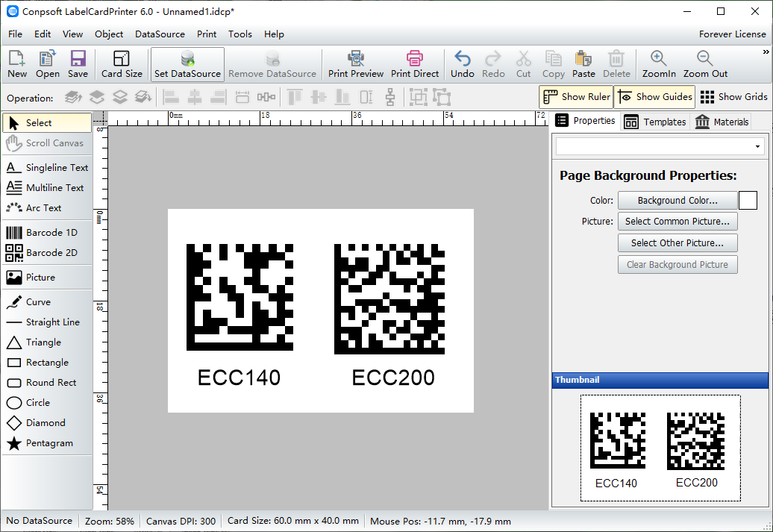Open the Card Size settings
Image resolution: width=773 pixels, height=532 pixels.
point(122,64)
